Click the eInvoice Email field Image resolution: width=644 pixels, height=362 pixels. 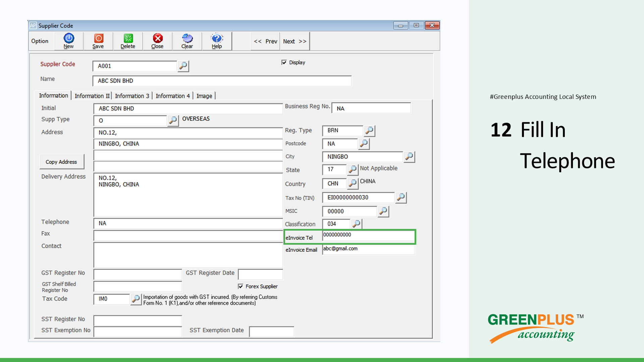tap(369, 250)
